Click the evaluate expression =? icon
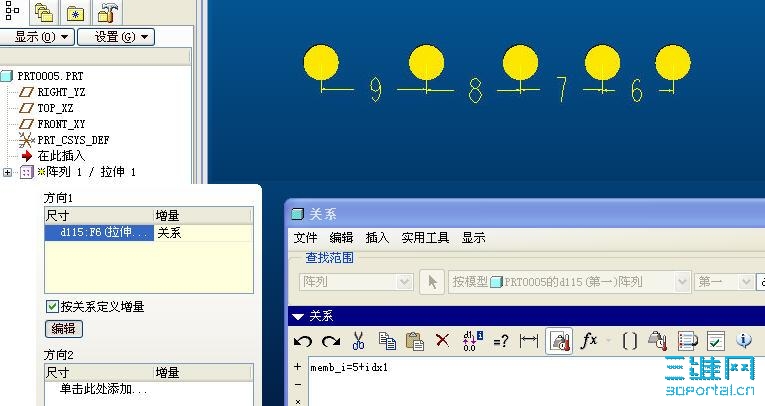Screen dimensions: 765x406 point(501,341)
